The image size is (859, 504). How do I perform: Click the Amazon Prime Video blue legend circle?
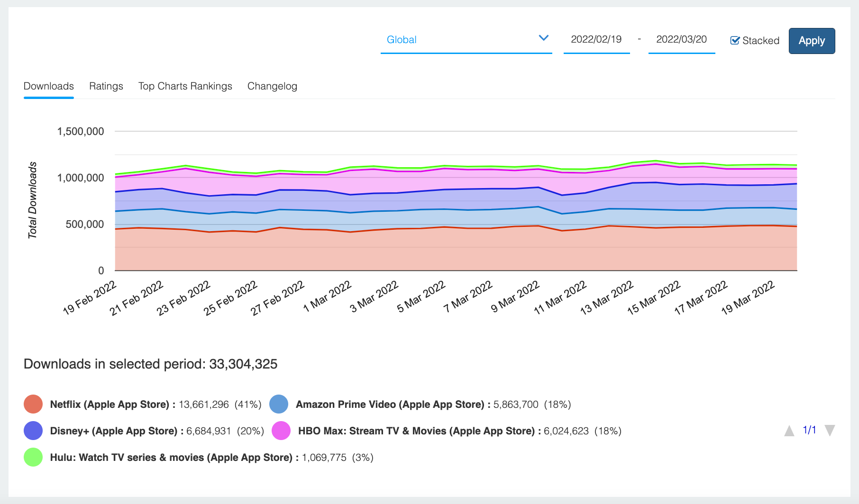[279, 404]
